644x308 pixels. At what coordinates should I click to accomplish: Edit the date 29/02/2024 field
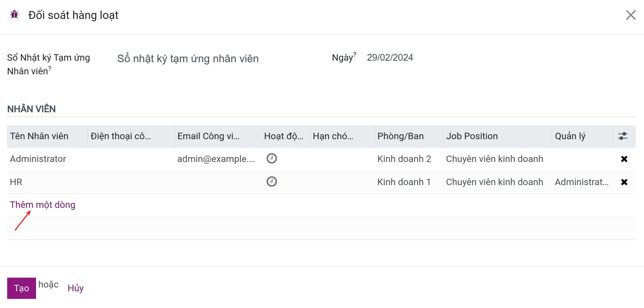(390, 58)
